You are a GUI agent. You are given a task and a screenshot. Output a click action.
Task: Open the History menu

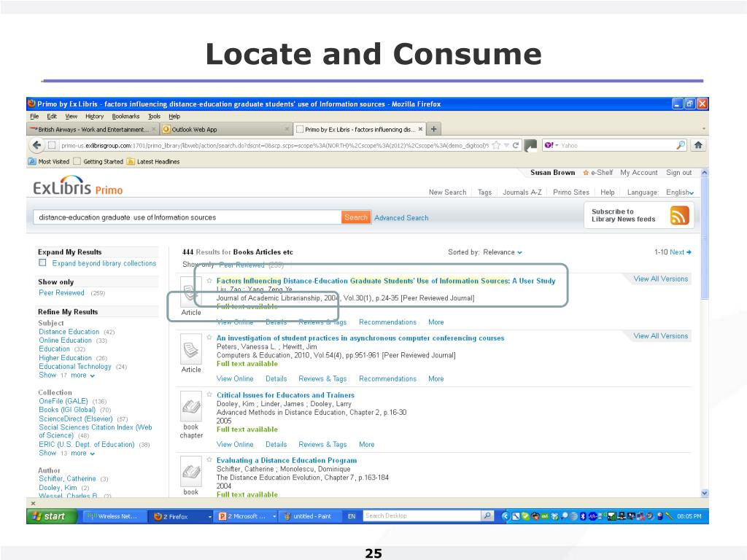tap(94, 116)
